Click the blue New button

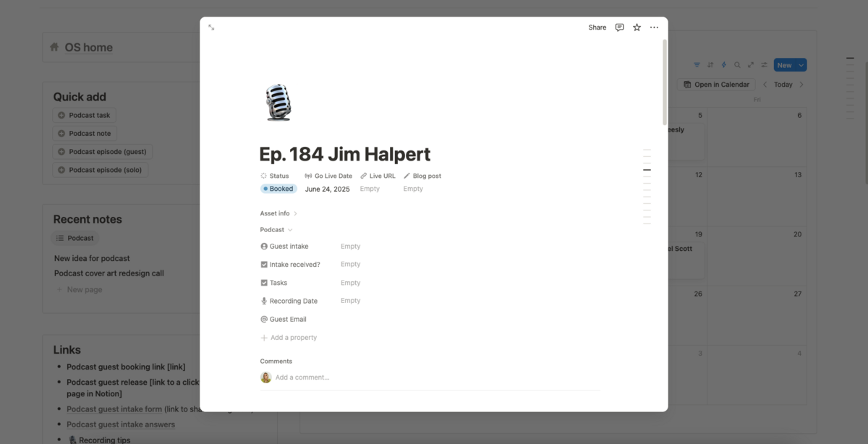784,65
